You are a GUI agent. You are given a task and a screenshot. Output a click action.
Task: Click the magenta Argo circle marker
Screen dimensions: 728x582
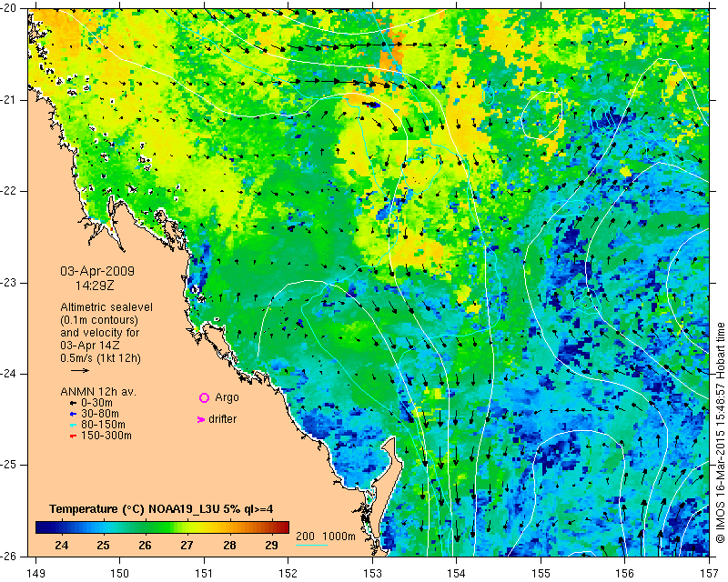coord(204,397)
